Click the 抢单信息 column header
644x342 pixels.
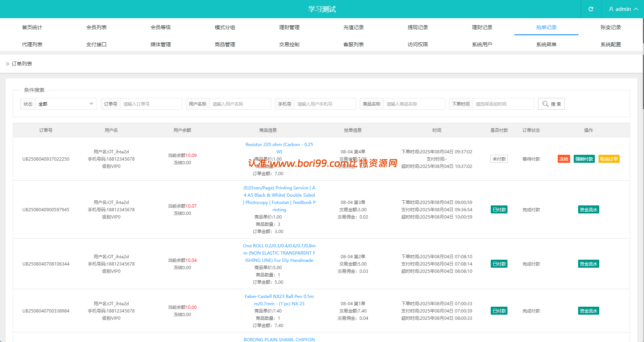point(353,130)
